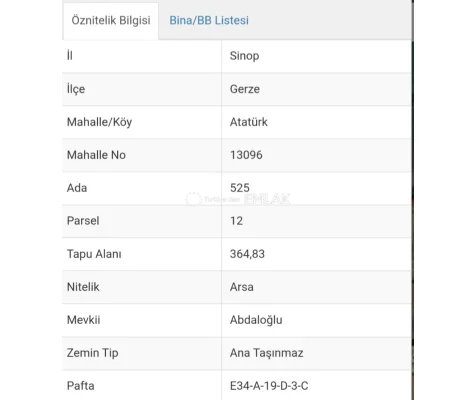Click the Ada value 525

(x=240, y=188)
